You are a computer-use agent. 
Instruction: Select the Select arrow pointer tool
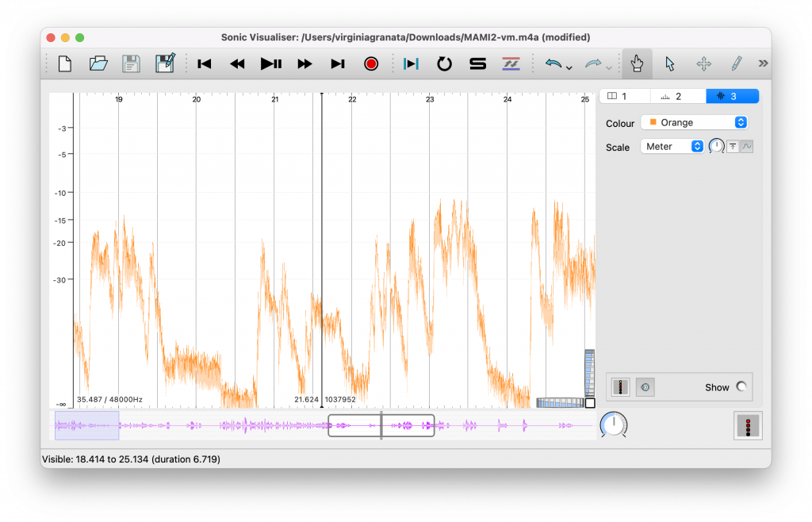coord(670,64)
